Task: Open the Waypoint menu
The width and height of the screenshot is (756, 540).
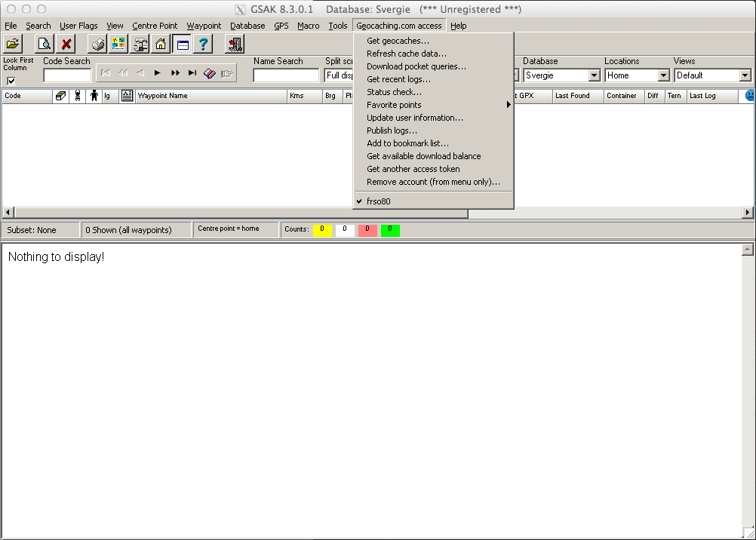Action: [204, 26]
